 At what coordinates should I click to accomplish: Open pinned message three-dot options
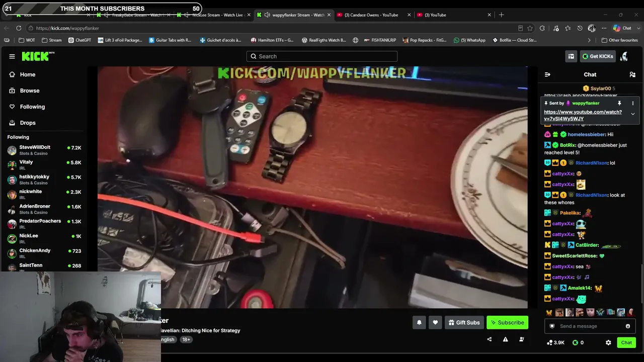point(633,103)
